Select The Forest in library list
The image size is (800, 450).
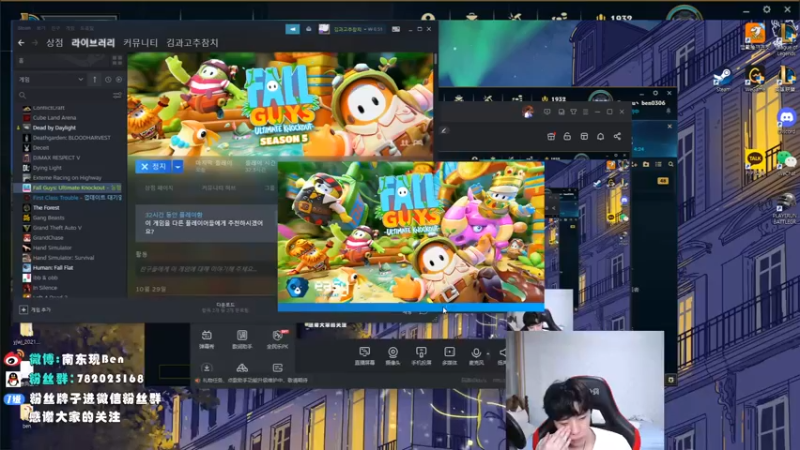coord(46,208)
